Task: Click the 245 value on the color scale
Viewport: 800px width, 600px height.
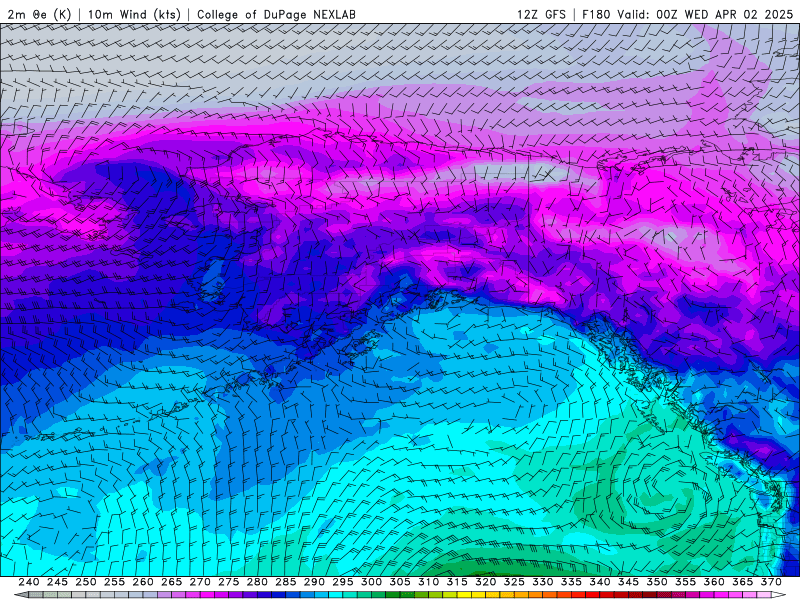Action: pos(57,582)
